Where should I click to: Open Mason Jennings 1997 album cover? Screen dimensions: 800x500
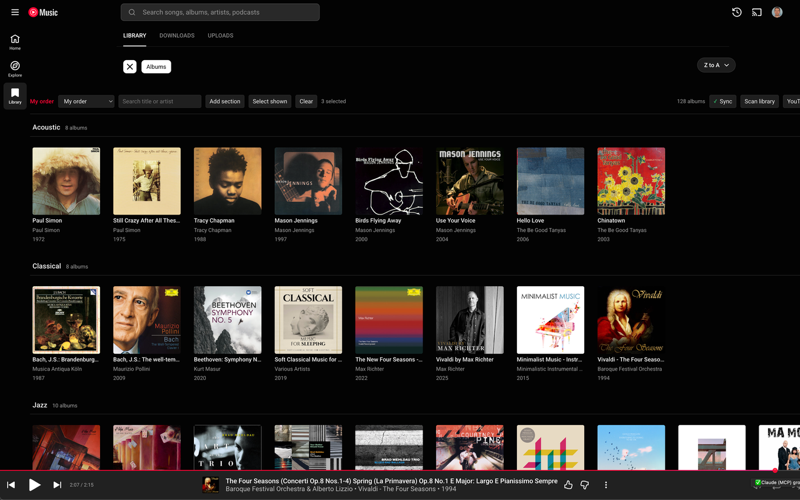pos(308,181)
